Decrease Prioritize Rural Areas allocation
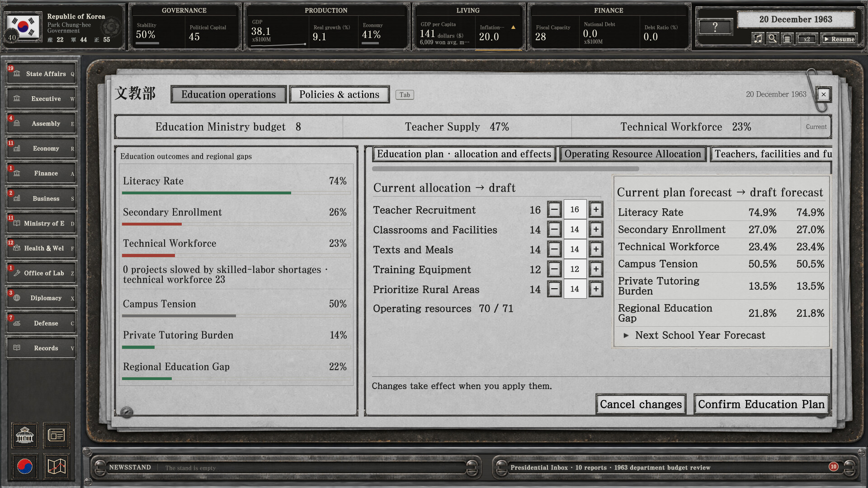The height and width of the screenshot is (488, 868). click(x=554, y=289)
